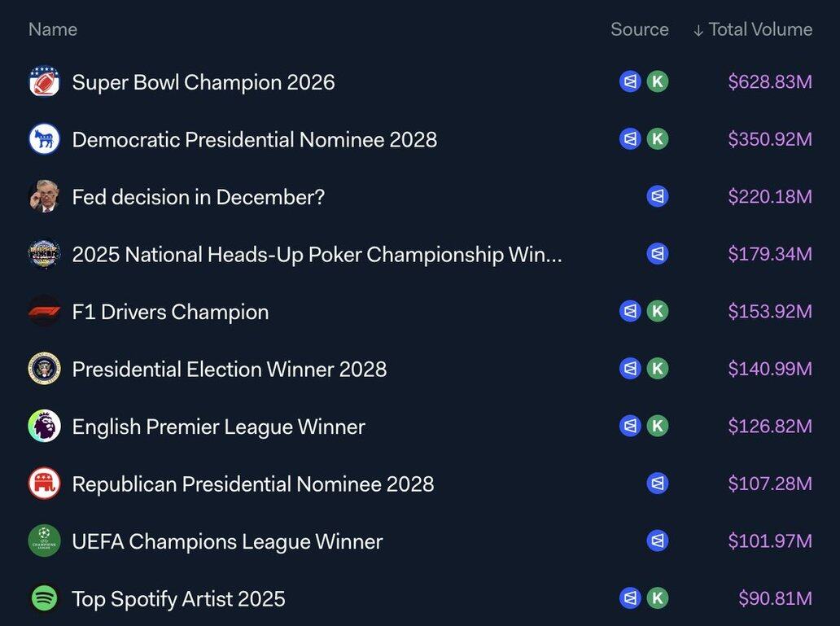Click the presidential seal icon
The height and width of the screenshot is (626, 840).
[44, 369]
